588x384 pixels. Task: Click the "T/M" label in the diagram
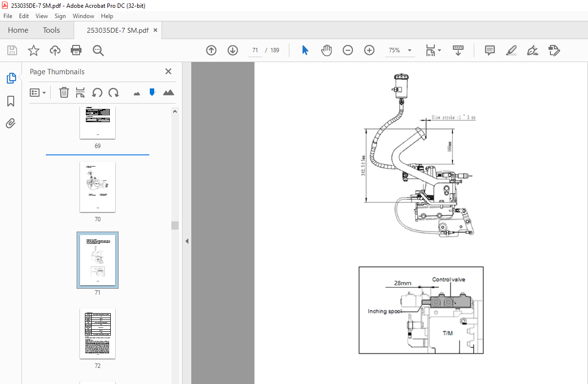(x=447, y=333)
